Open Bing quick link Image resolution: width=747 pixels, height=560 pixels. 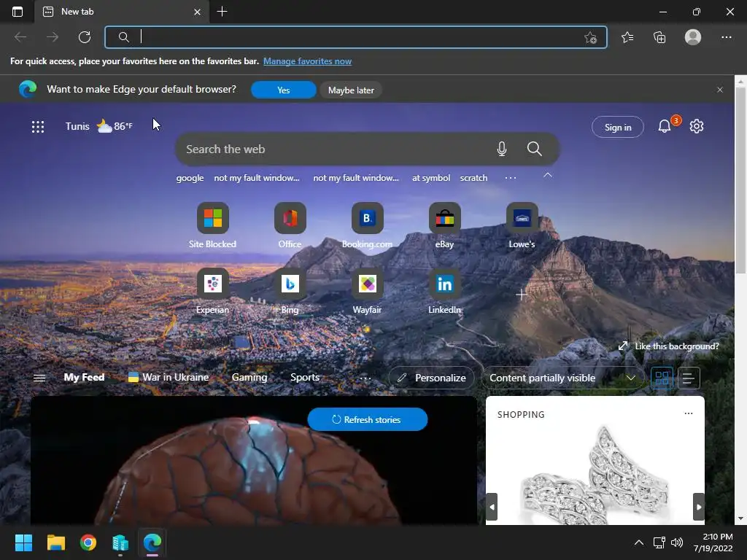pyautogui.click(x=290, y=291)
